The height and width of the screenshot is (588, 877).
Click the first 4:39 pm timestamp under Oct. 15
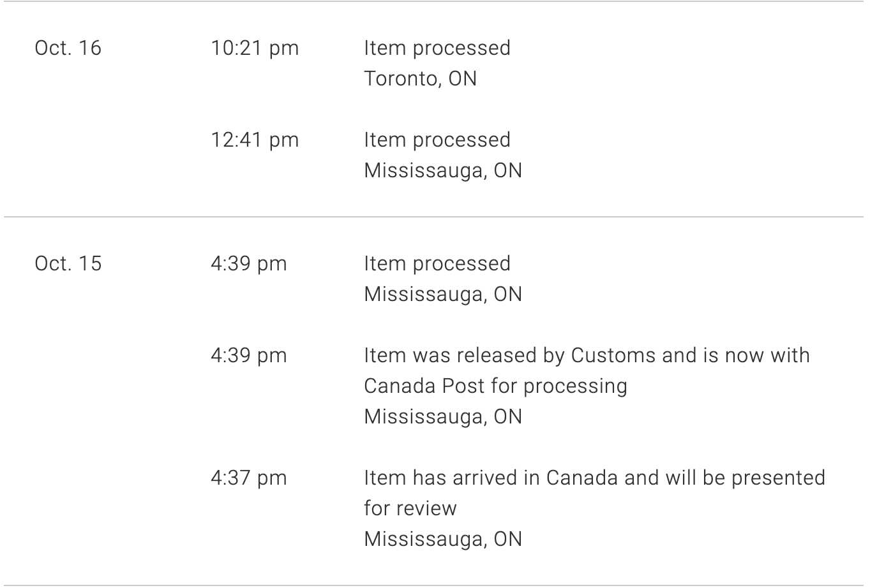tap(249, 264)
